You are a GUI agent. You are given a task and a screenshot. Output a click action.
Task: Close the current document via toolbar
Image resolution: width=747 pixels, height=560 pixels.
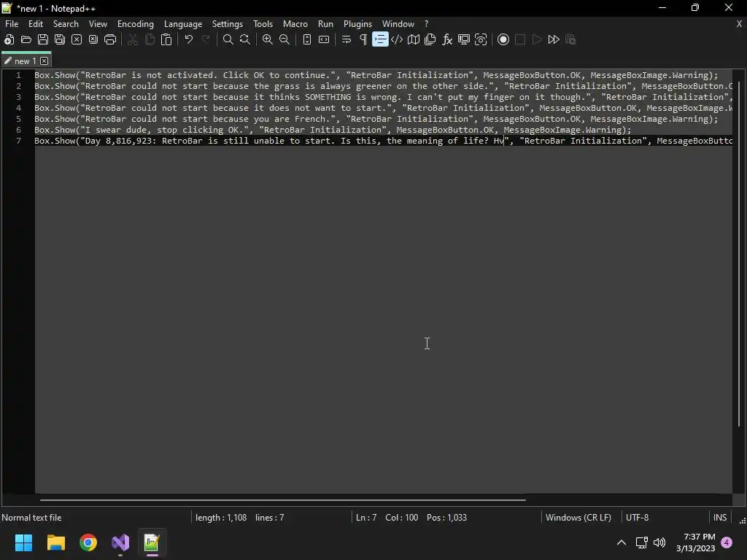click(77, 39)
